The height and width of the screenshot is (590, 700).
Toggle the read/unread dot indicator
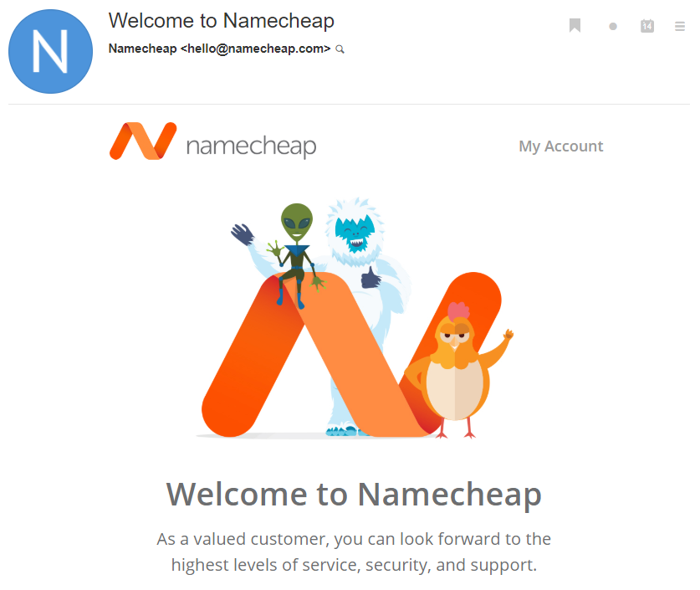(x=613, y=27)
